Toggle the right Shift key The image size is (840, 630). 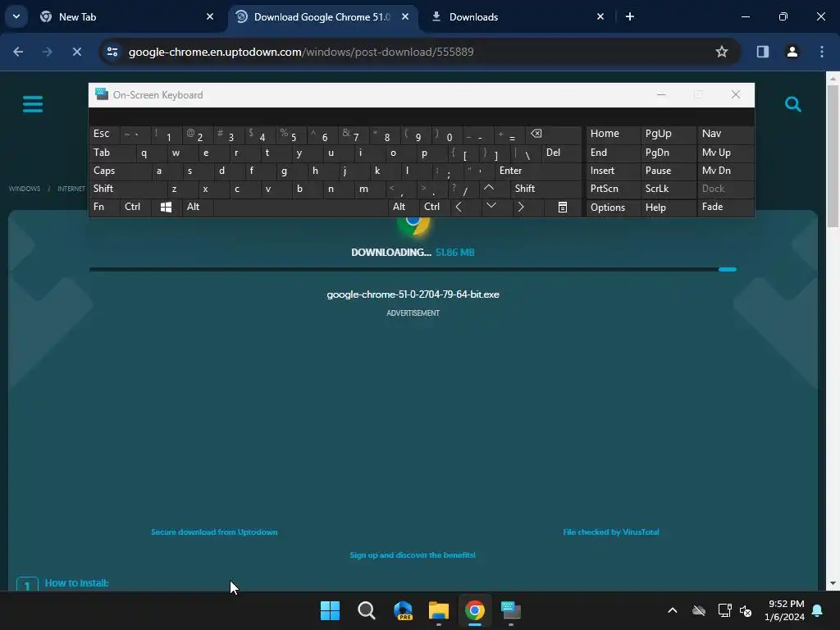pyautogui.click(x=546, y=189)
